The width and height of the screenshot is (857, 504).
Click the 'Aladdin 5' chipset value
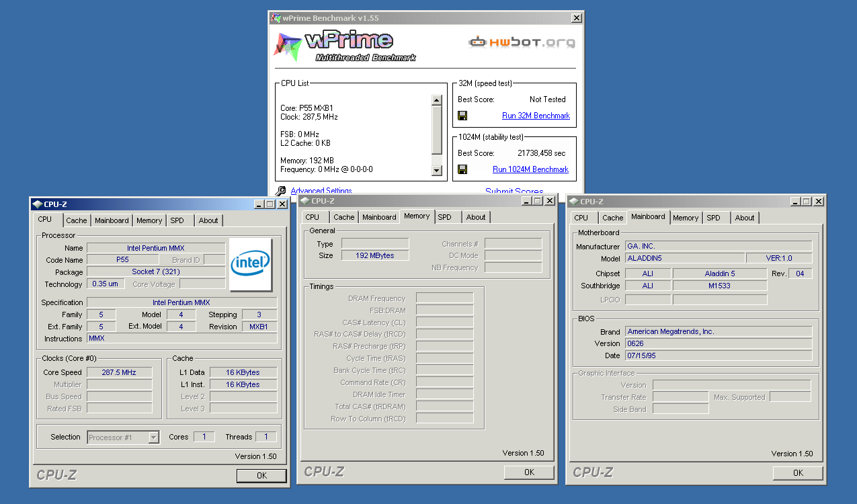(x=720, y=274)
